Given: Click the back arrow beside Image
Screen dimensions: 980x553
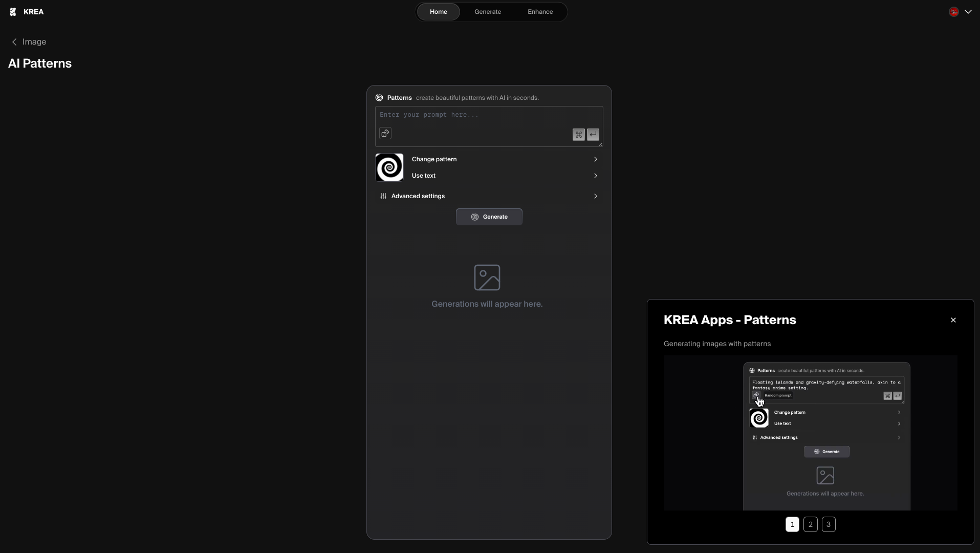Looking at the screenshot, I should tap(14, 42).
